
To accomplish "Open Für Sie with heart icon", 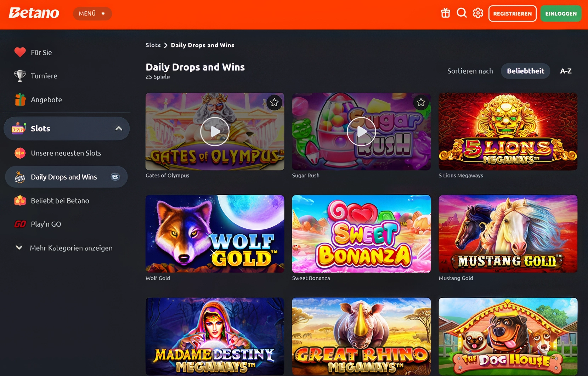I will [41, 52].
